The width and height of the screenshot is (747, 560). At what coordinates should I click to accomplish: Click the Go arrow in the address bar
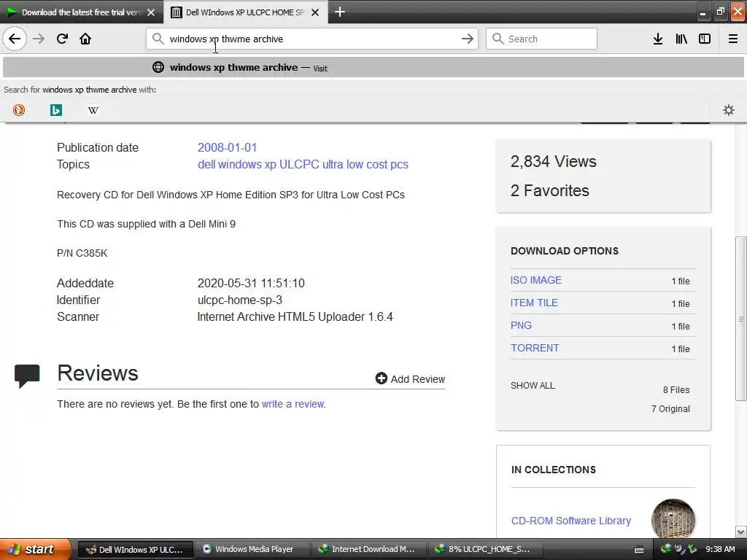click(468, 39)
